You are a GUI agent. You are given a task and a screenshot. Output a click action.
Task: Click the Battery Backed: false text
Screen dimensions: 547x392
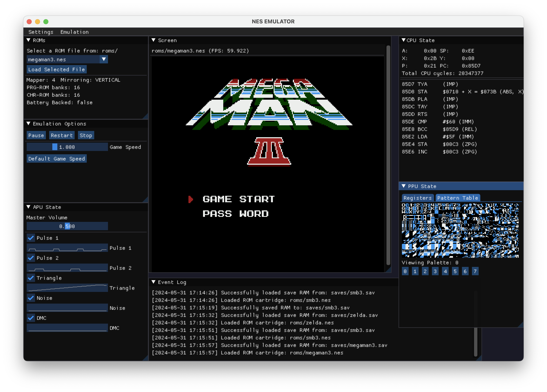pos(60,102)
